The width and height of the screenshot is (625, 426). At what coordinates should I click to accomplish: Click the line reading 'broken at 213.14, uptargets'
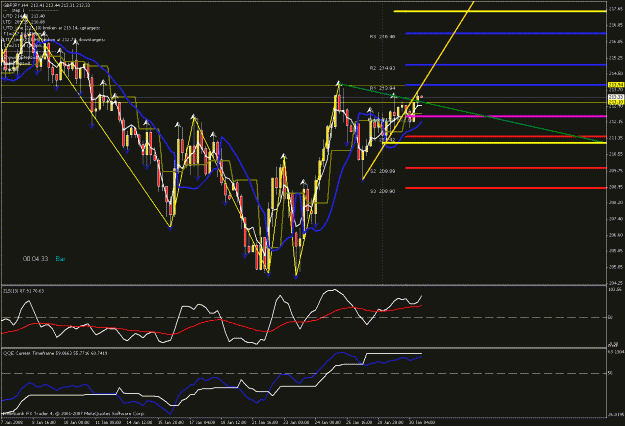[51, 28]
